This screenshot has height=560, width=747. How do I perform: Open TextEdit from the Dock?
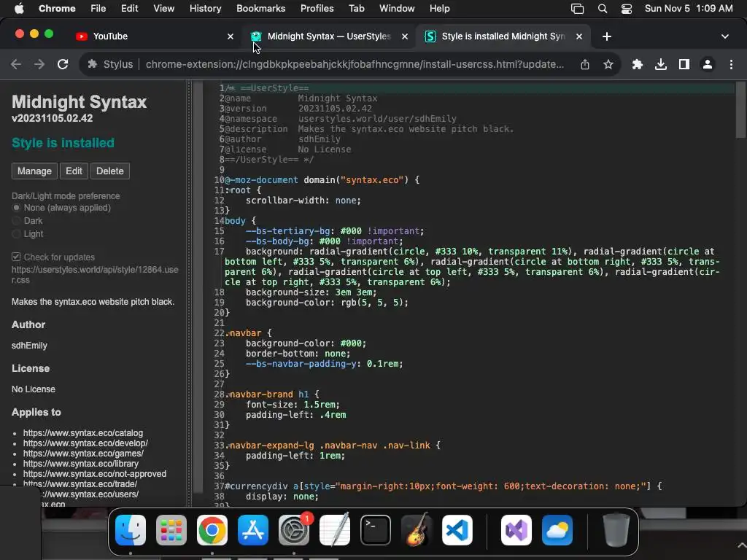[334, 530]
